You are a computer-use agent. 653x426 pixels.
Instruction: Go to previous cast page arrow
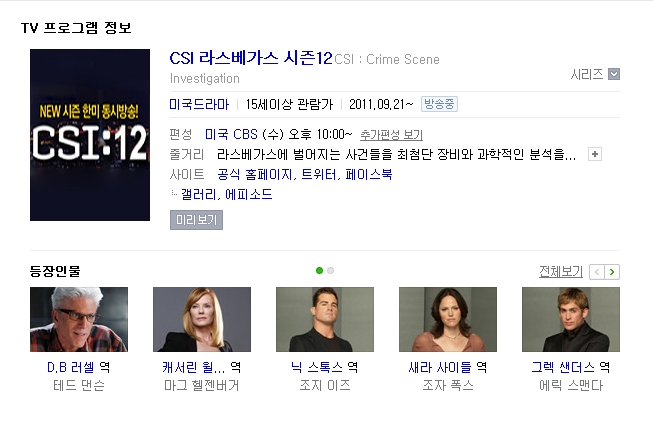(597, 272)
